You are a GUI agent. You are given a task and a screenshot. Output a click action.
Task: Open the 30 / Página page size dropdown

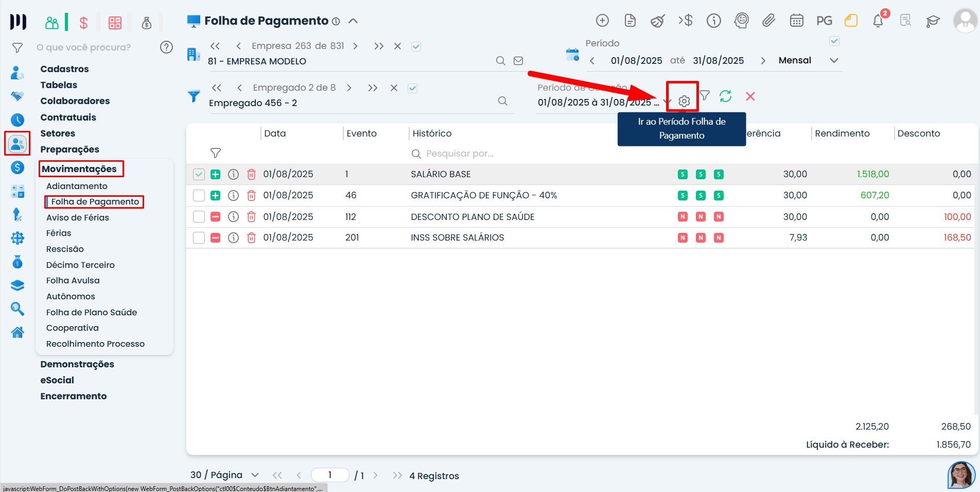click(x=254, y=474)
